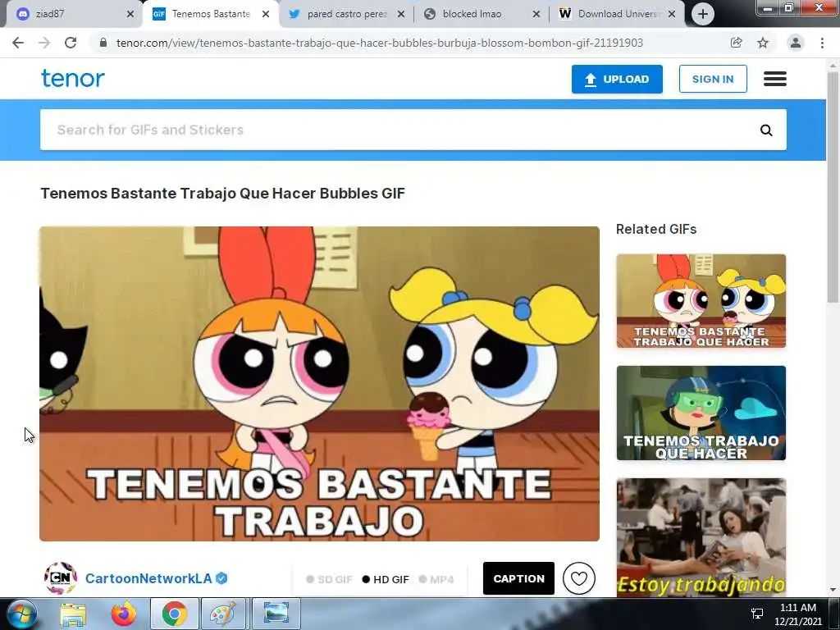Share this page via address bar icon

click(x=736, y=43)
